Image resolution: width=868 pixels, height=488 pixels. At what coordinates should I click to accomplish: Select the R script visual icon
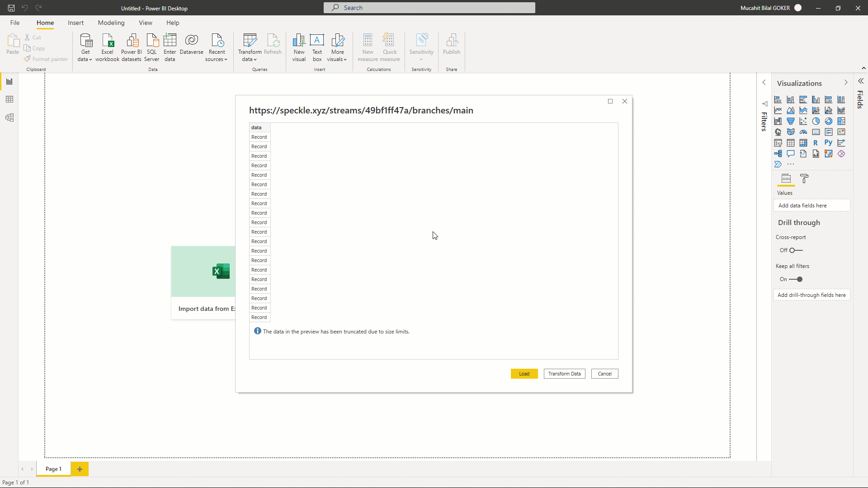coord(816,142)
